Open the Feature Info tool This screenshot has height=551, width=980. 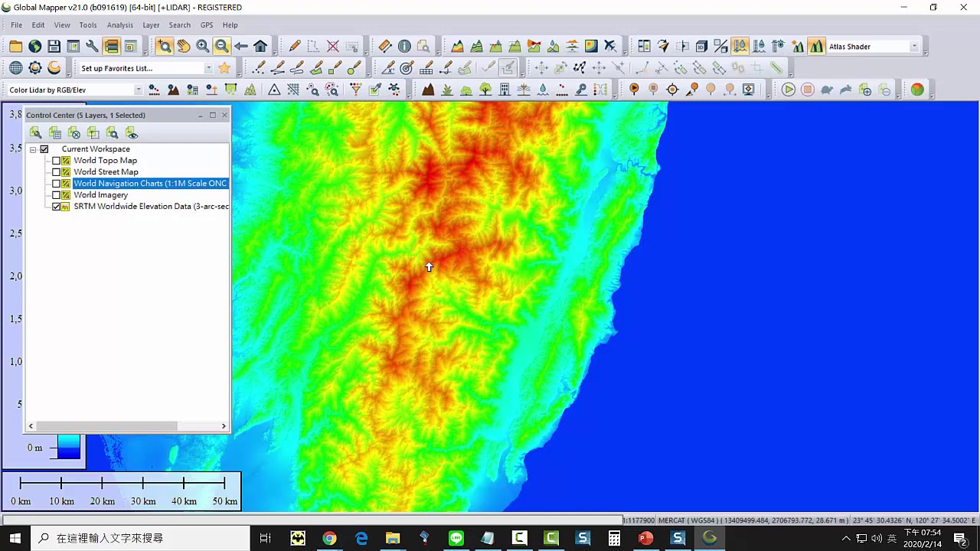click(404, 47)
